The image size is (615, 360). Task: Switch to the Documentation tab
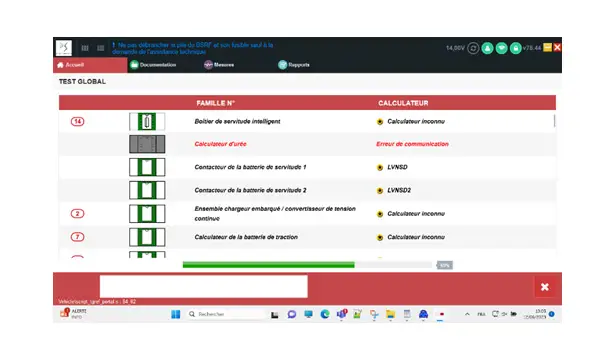click(x=153, y=65)
